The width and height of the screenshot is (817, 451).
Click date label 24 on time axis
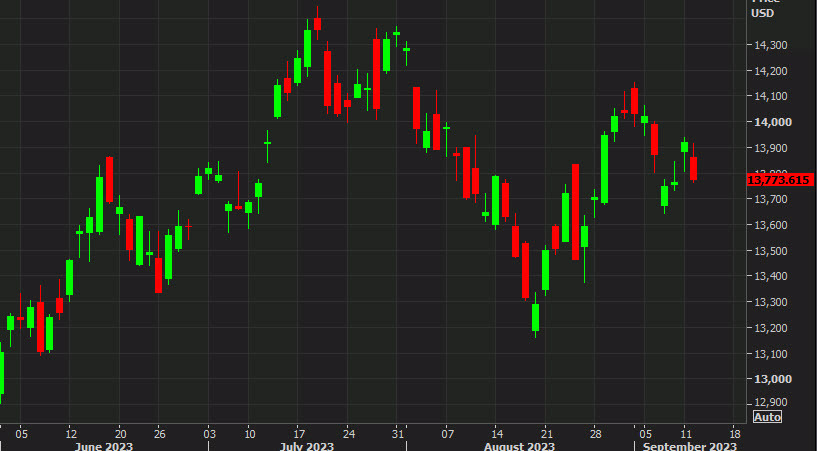click(x=349, y=434)
